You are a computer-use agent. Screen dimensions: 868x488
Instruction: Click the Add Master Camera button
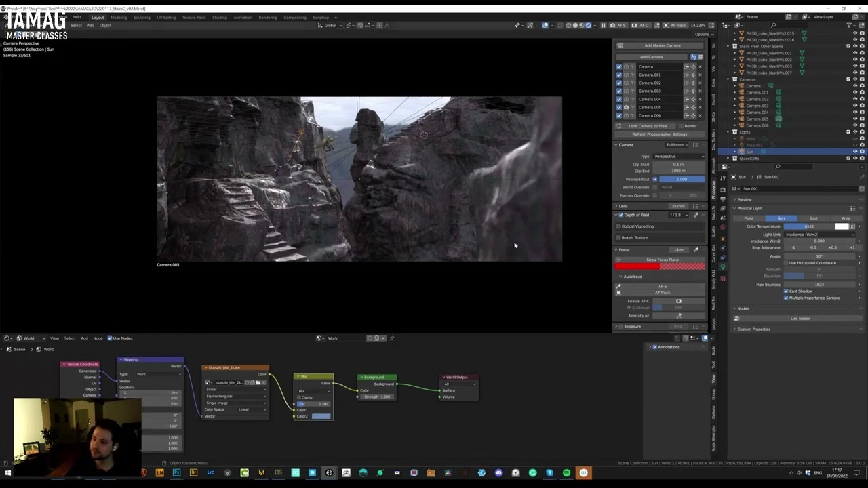(x=661, y=45)
